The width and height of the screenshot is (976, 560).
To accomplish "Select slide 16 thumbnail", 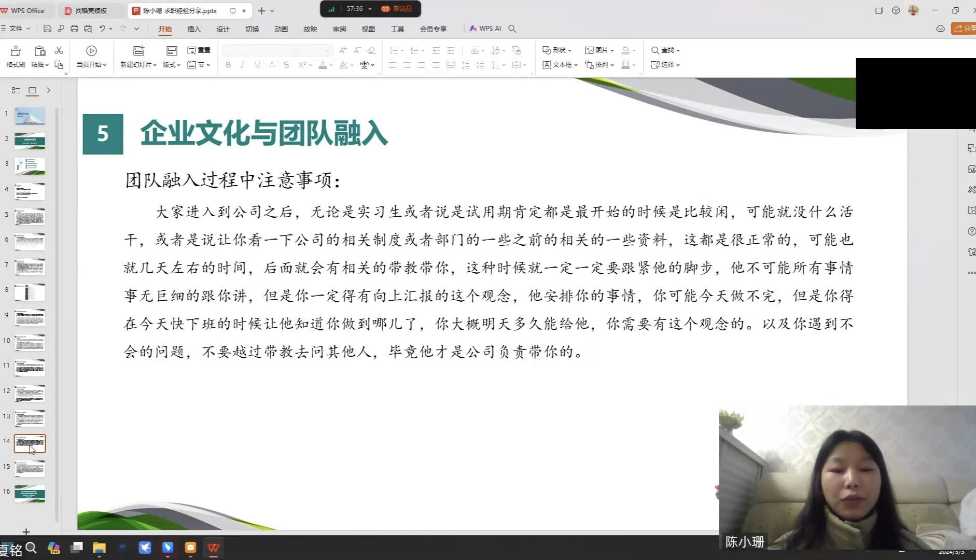I will click(30, 494).
